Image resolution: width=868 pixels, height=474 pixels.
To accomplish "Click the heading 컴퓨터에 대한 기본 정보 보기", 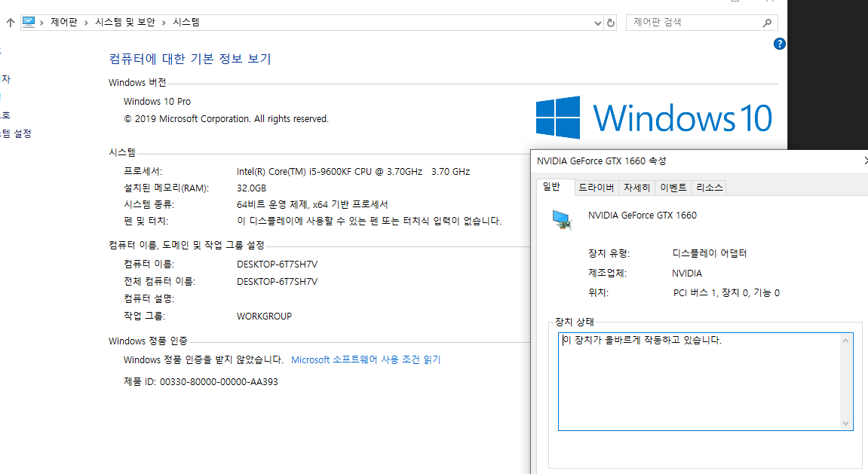I will click(190, 59).
